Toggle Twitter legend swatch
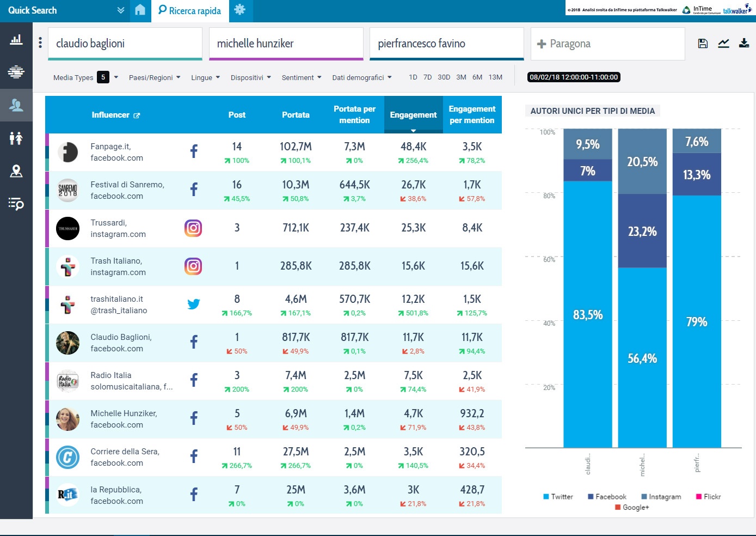This screenshot has height=536, width=756. tap(546, 497)
